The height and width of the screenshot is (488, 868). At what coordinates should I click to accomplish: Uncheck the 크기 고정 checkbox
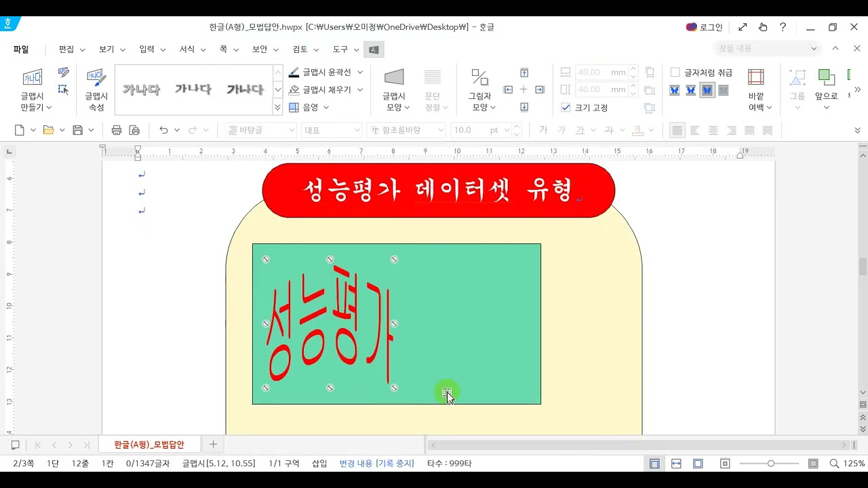[x=566, y=108]
